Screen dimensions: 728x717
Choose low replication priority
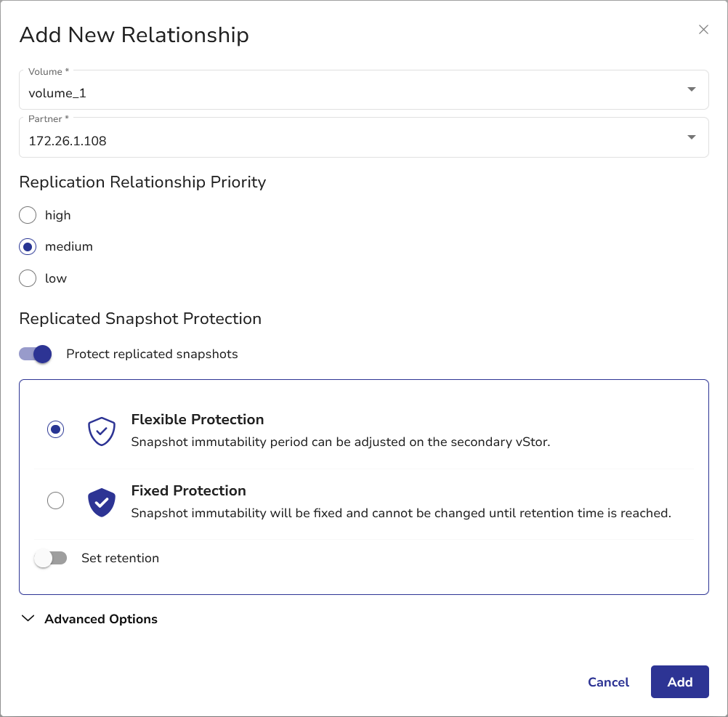coord(28,278)
